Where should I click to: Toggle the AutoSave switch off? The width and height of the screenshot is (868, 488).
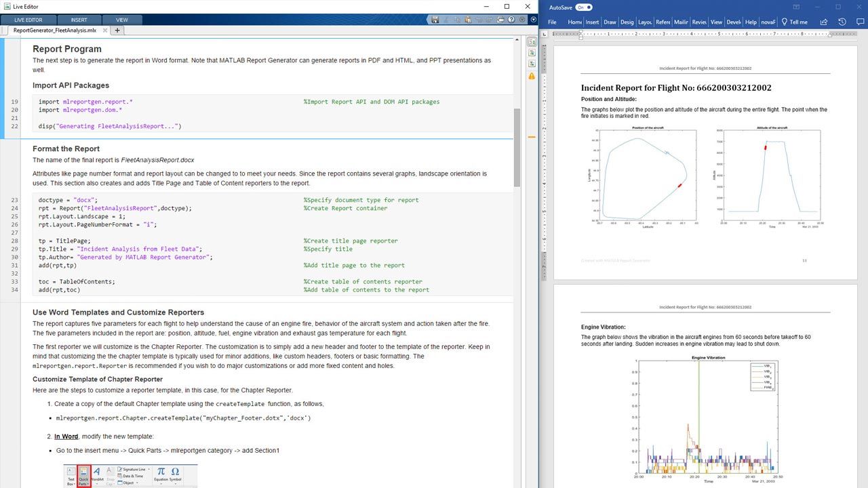tap(584, 7)
